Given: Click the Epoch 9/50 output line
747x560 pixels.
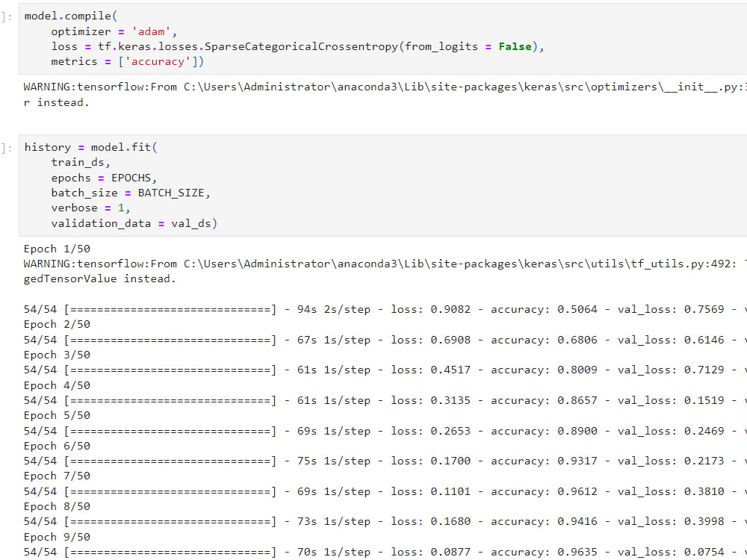Looking at the screenshot, I should (57, 537).
